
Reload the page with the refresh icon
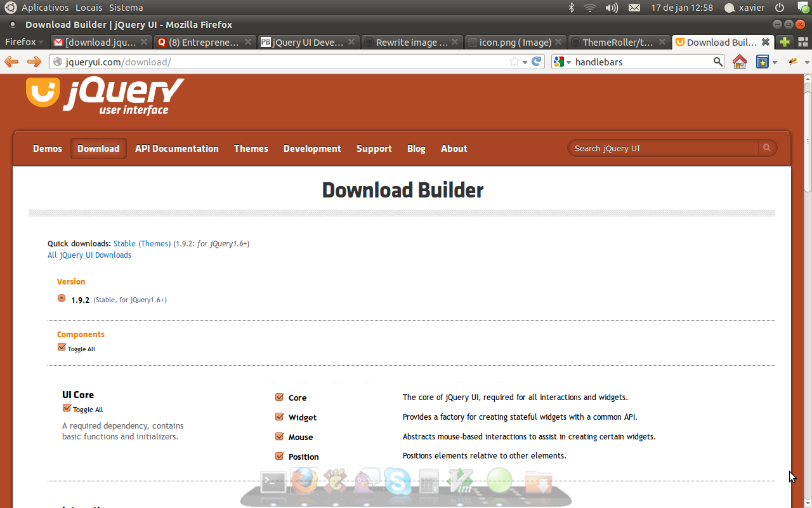point(537,62)
